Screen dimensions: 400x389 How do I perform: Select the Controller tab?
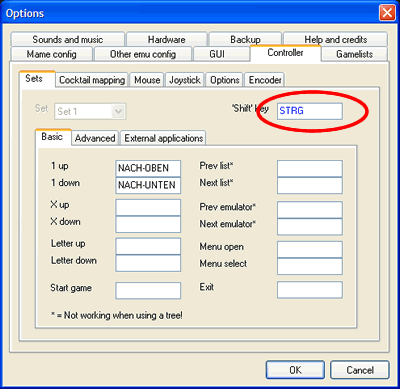point(285,53)
